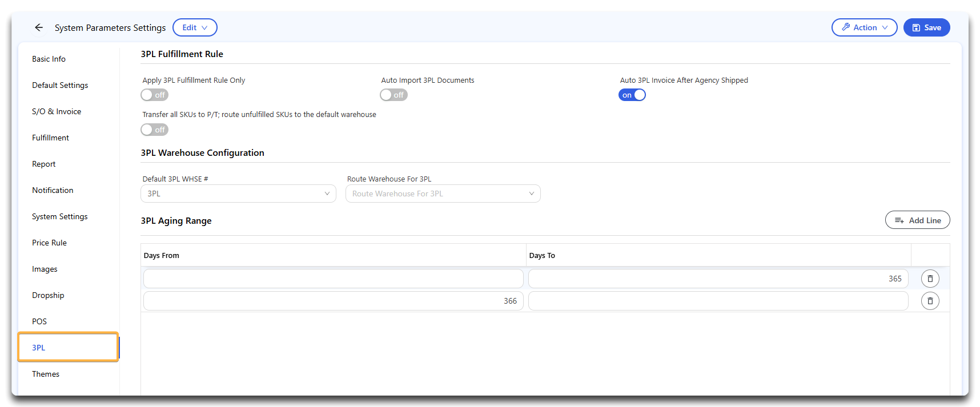The width and height of the screenshot is (980, 407).
Task: Switch to the Fulfillment tab
Action: (x=50, y=138)
